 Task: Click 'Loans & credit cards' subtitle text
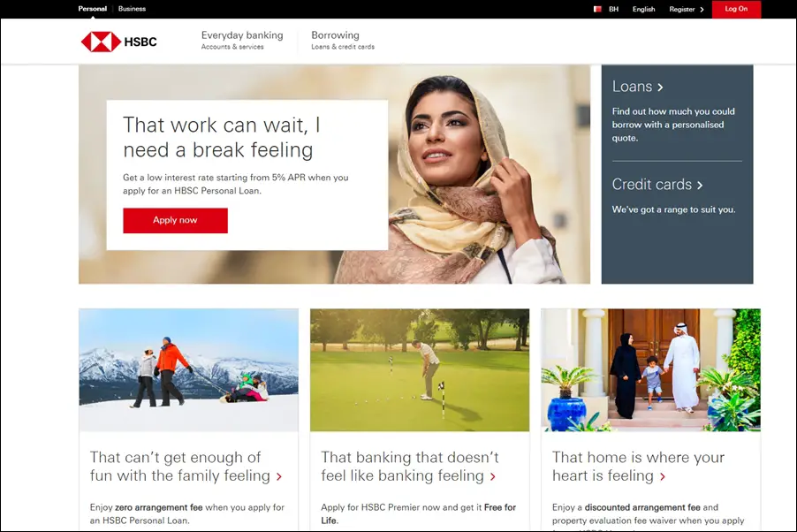click(x=343, y=47)
